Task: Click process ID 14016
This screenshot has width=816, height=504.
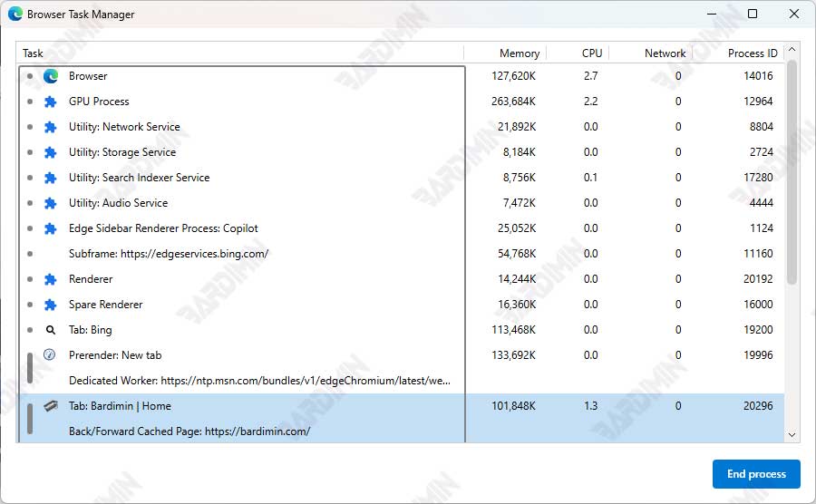Action: [758, 76]
